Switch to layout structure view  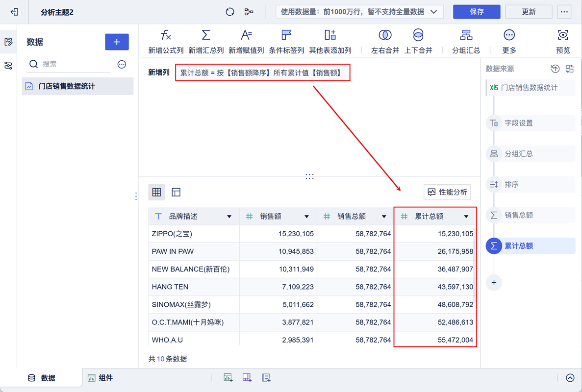click(x=176, y=192)
